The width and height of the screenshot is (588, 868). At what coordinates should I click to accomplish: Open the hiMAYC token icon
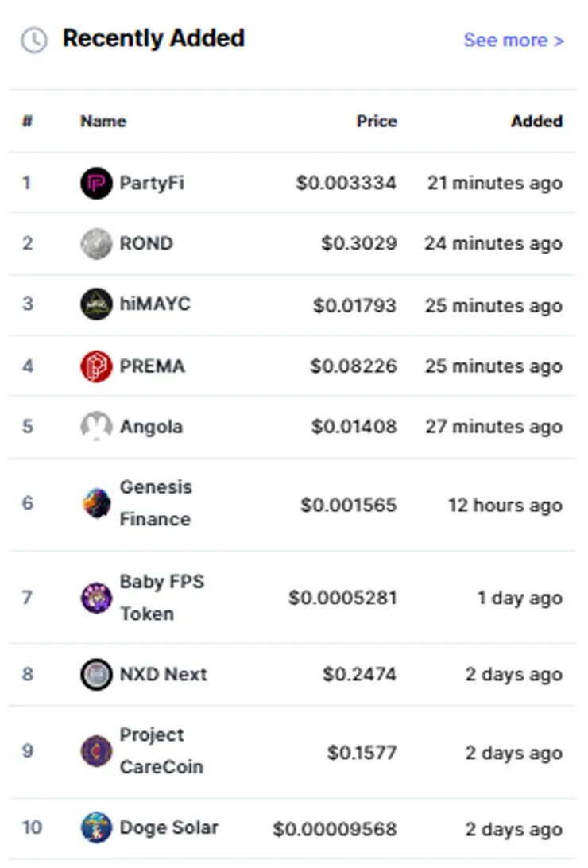pyautogui.click(x=96, y=304)
